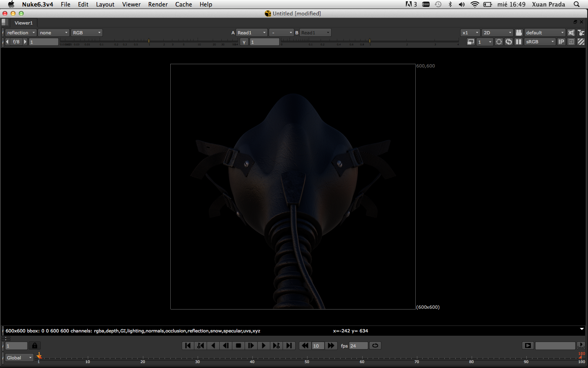
Task: Open the wipe composite mode dropdown
Action: (x=281, y=33)
